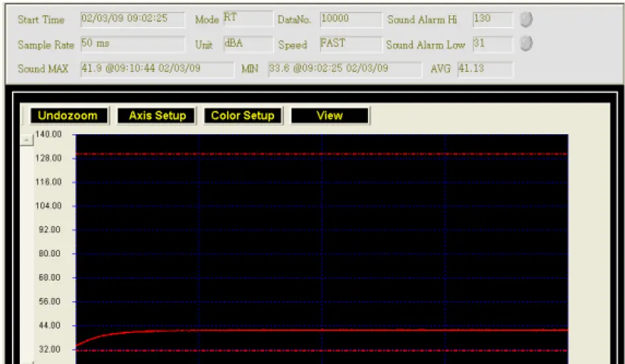Click the Sound MAX label
The width and height of the screenshot is (625, 364).
pos(43,69)
